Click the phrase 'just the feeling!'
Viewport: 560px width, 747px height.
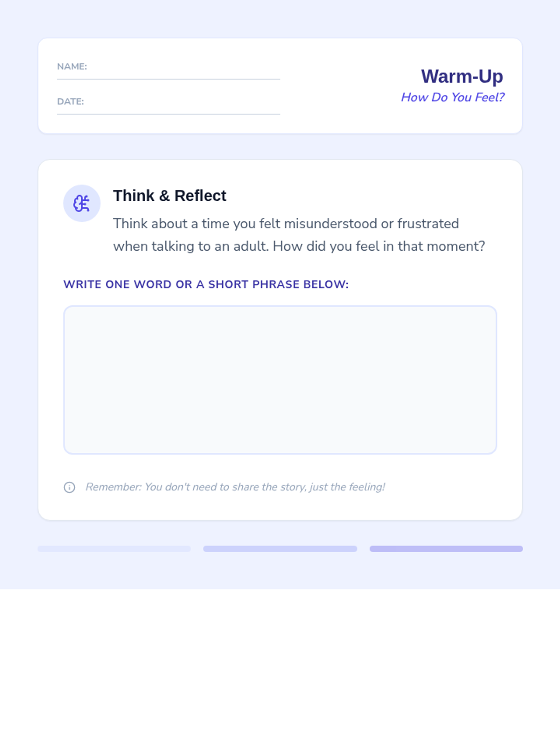pos(347,487)
